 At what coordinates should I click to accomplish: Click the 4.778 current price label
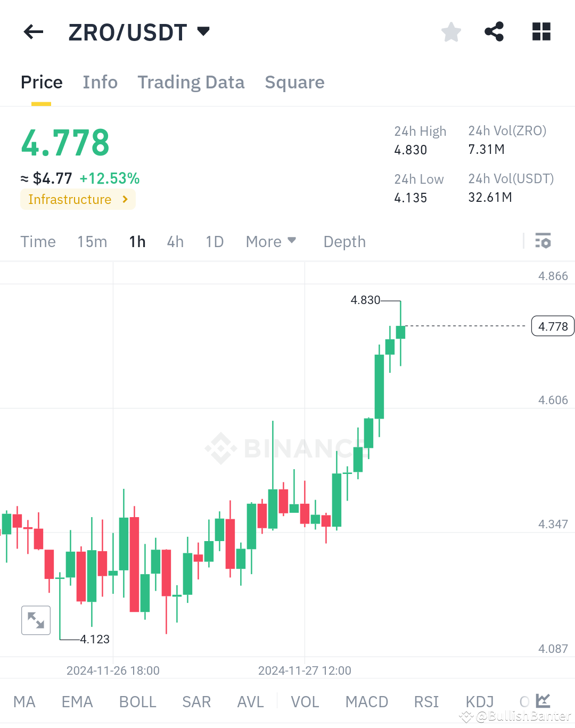[x=552, y=325]
